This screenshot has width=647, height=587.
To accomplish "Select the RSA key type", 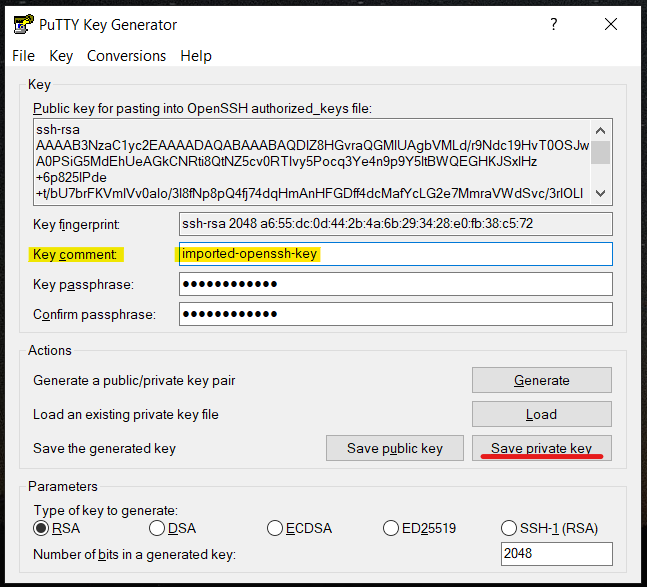I will tap(42, 528).
